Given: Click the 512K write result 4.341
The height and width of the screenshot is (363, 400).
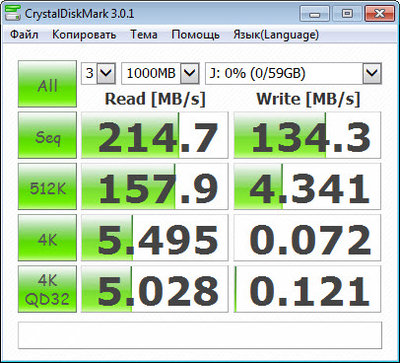Looking at the screenshot, I should [x=307, y=187].
